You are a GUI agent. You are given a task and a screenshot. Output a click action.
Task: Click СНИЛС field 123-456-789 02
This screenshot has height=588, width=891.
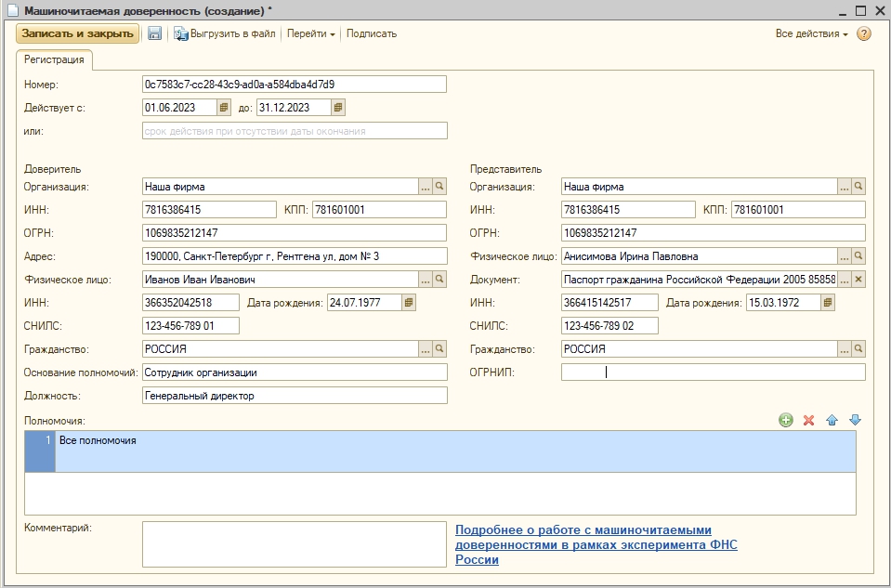coord(609,325)
